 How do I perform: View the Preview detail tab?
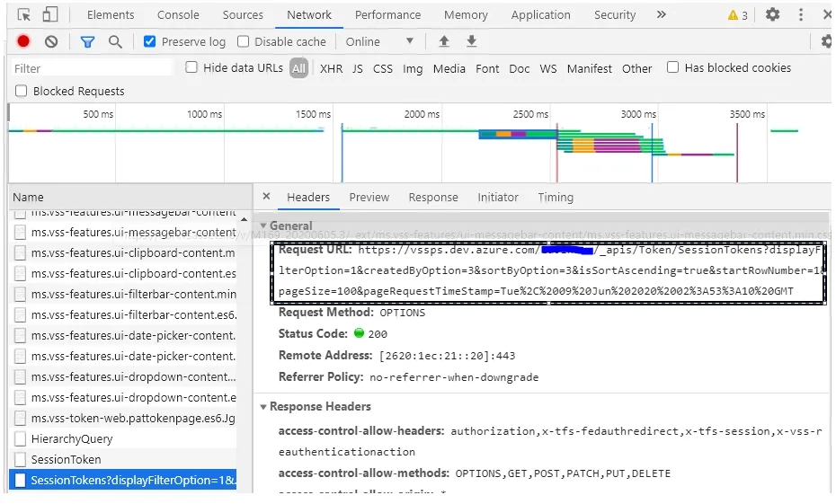pos(369,197)
